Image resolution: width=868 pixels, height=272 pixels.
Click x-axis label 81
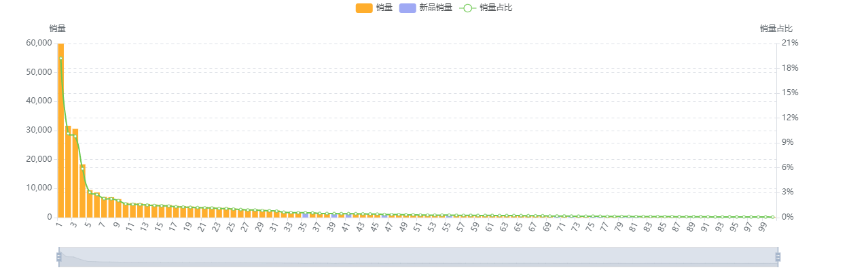pyautogui.click(x=633, y=226)
